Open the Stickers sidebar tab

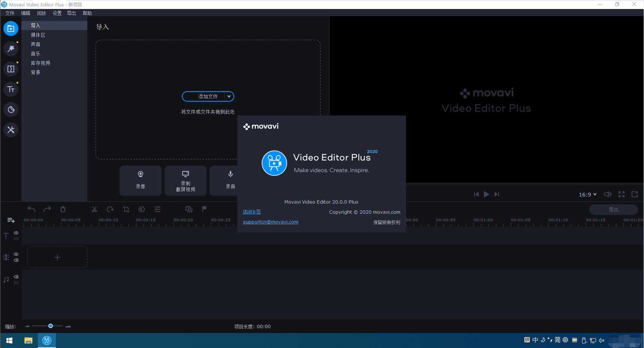[x=11, y=109]
